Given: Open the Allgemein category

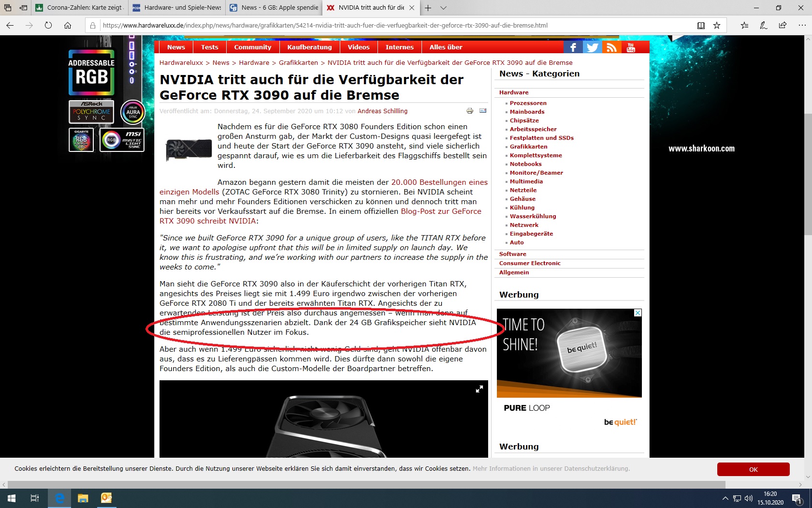Looking at the screenshot, I should [x=514, y=272].
